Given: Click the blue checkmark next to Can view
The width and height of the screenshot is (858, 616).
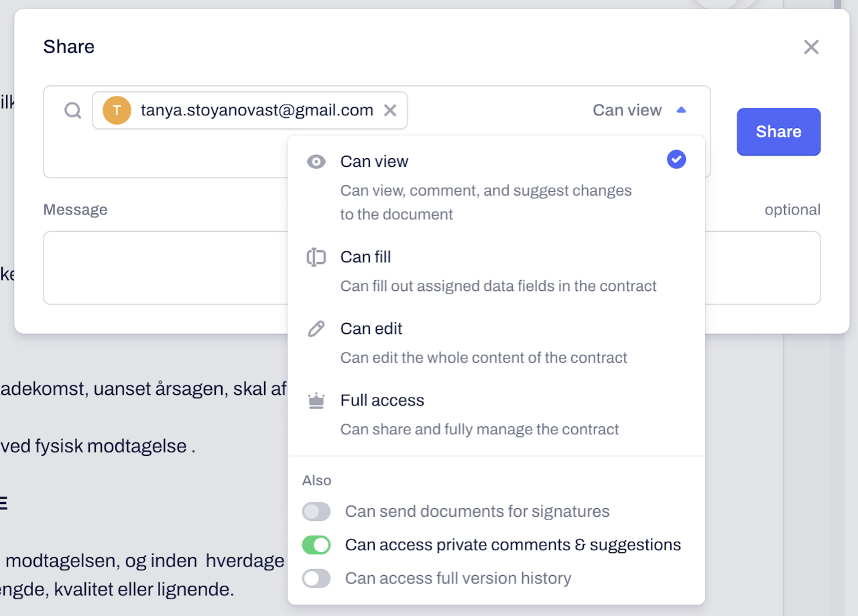Looking at the screenshot, I should (x=676, y=160).
